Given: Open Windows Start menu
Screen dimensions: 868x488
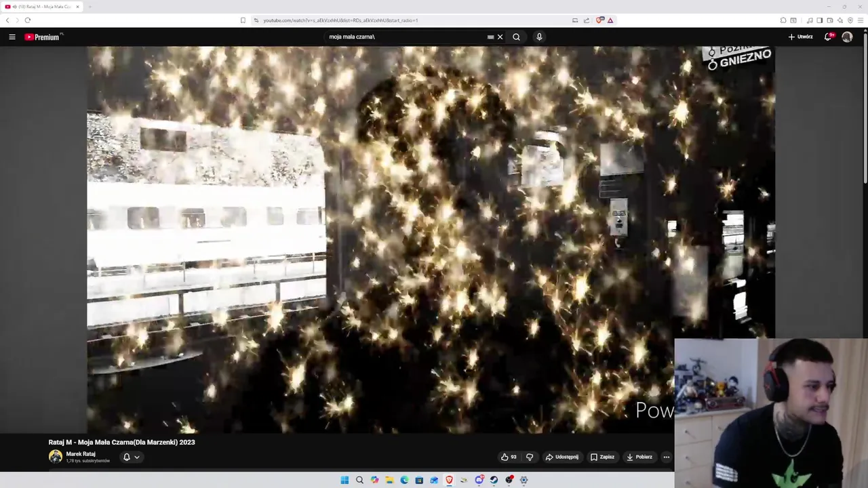Looking at the screenshot, I should [x=344, y=480].
